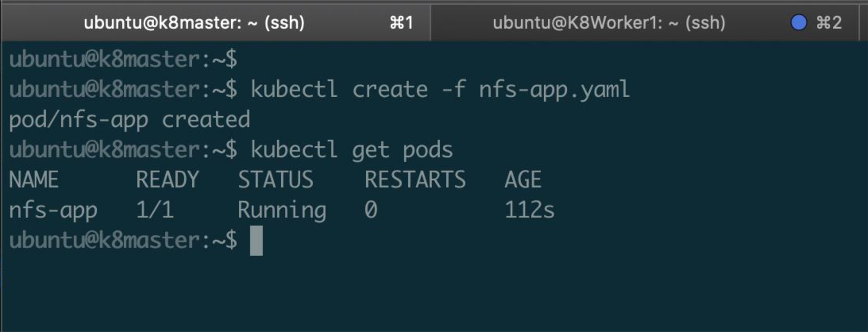Viewport: 868px width, 332px height.
Task: Click the "kubectl get pods" command text
Action: 352,150
